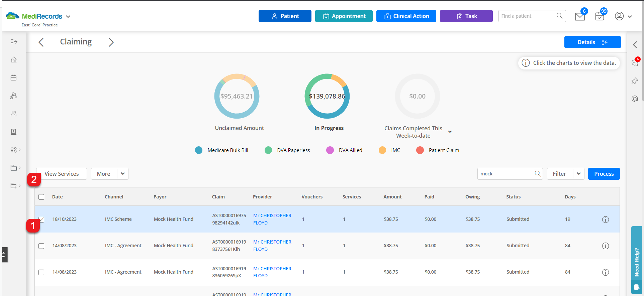Image resolution: width=644 pixels, height=296 pixels.
Task: Open Mr CHRISTOPHER FLOYD link in 18/10/2023 row
Action: [272, 219]
